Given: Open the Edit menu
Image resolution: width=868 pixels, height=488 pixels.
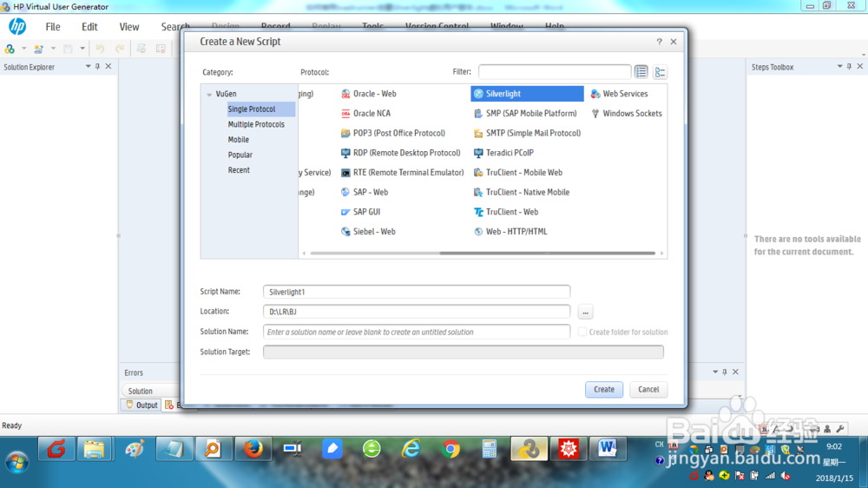Looking at the screenshot, I should point(89,27).
